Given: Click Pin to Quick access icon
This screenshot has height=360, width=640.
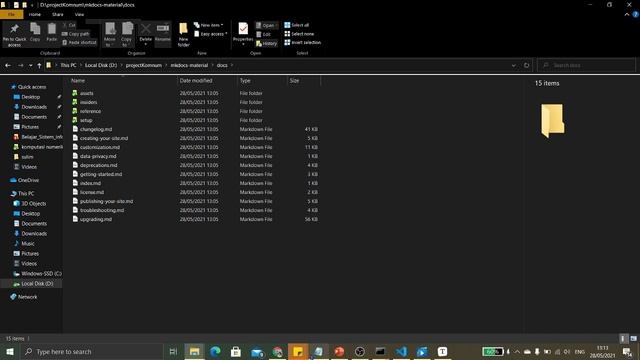Looking at the screenshot, I should [x=14, y=29].
